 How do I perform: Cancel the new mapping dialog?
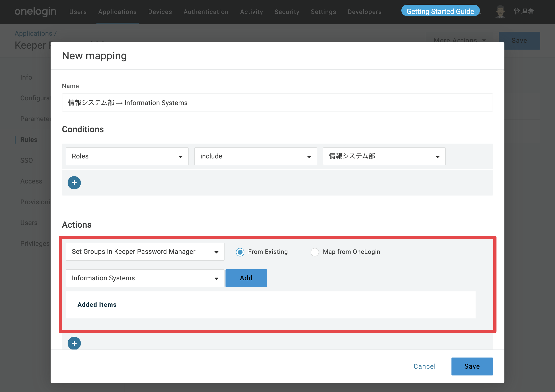(425, 366)
